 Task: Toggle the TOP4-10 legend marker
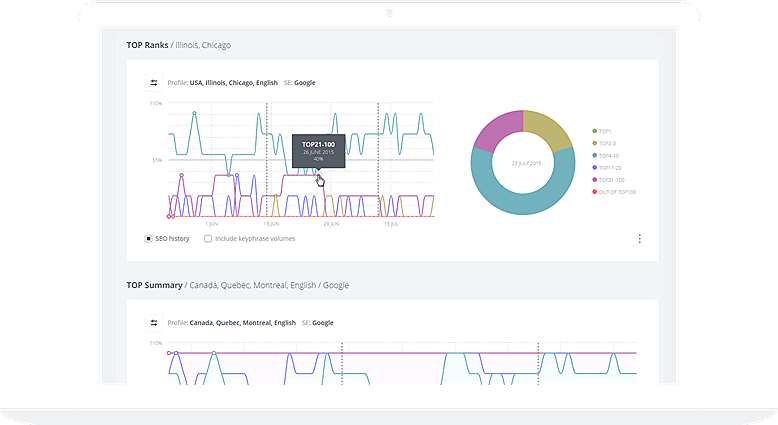(x=595, y=155)
